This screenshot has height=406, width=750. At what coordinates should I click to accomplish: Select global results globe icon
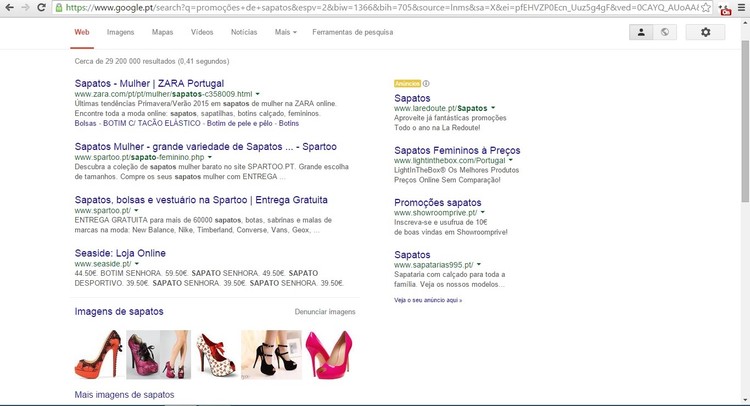[x=665, y=32]
